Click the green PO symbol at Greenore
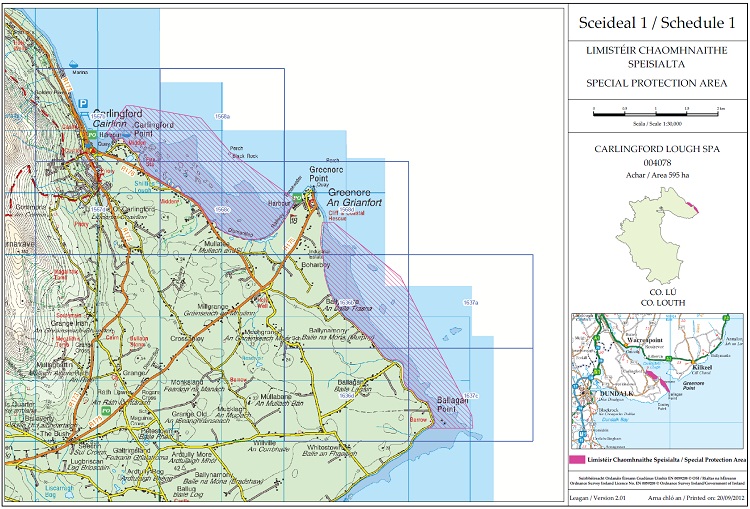Screen dimensions: 750x509 point(298,197)
